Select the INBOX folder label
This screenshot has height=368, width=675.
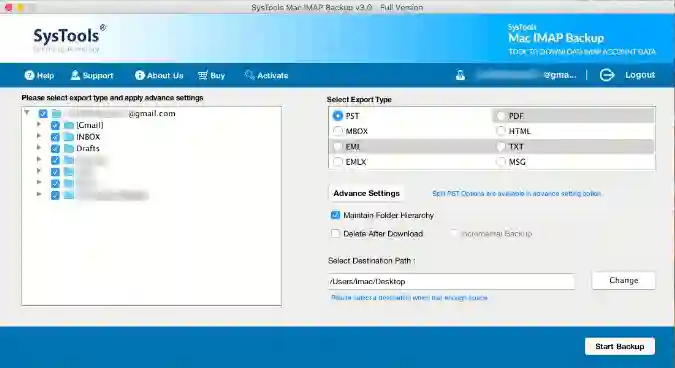88,137
